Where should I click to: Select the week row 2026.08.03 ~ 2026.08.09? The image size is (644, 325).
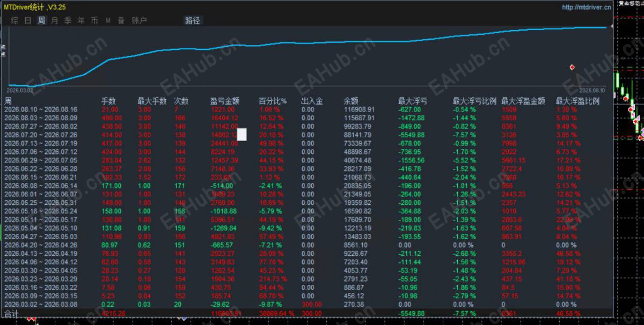pyautogui.click(x=307, y=118)
